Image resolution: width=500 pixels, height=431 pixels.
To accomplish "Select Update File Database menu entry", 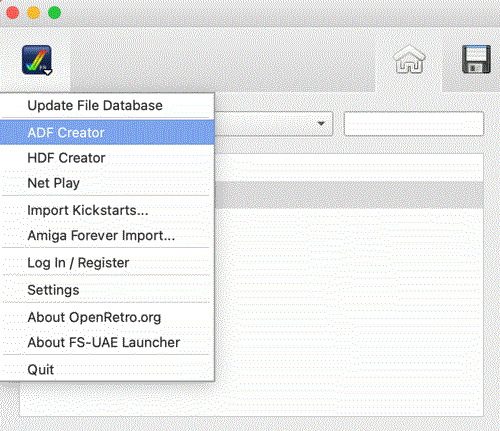I will (x=107, y=106).
